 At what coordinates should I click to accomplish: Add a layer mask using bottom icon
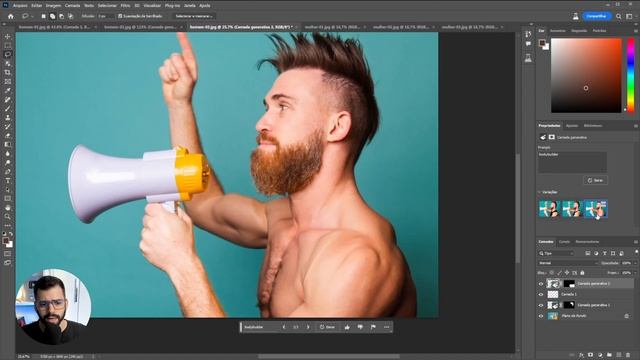590,355
